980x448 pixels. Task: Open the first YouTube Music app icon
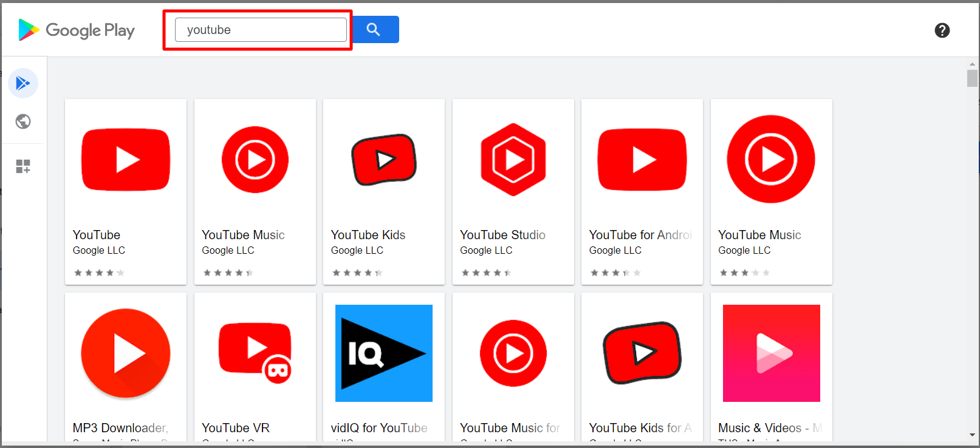[x=255, y=160]
